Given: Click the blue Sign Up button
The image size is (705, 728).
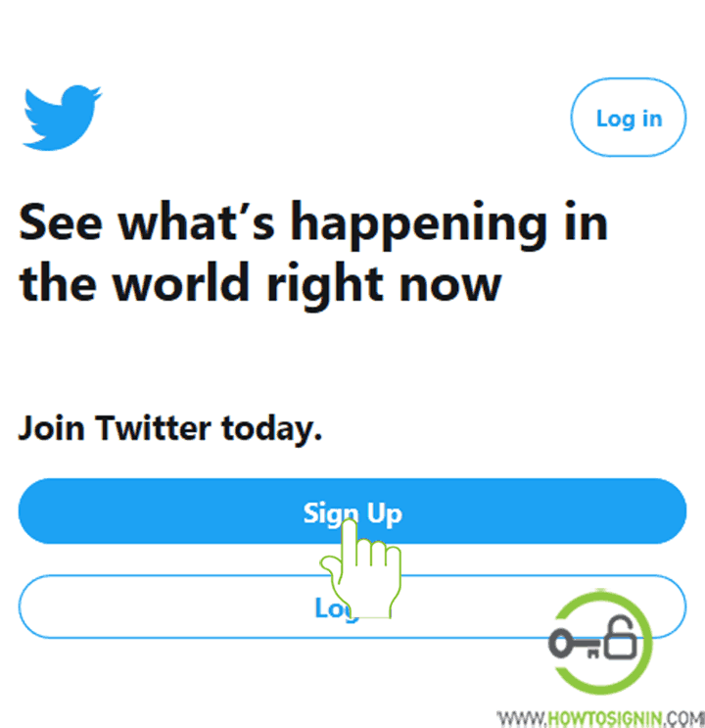Looking at the screenshot, I should 352,510.
